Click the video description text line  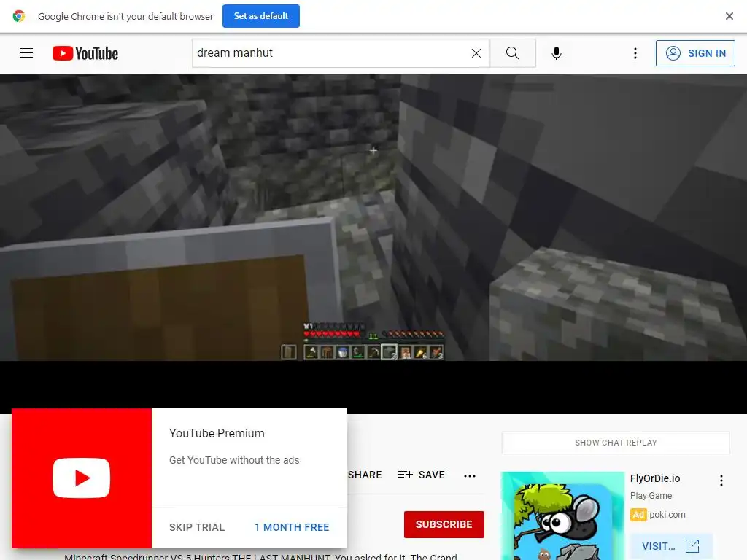click(x=260, y=556)
